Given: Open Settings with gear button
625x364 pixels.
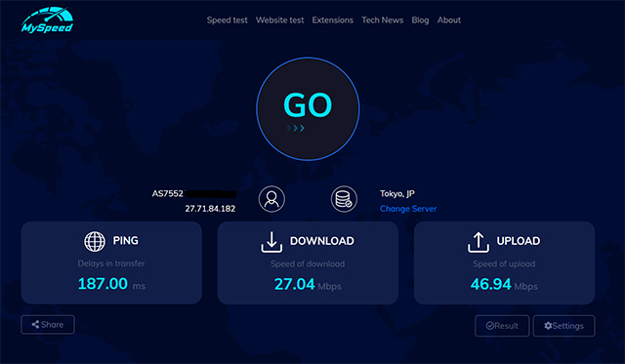Looking at the screenshot, I should point(564,326).
